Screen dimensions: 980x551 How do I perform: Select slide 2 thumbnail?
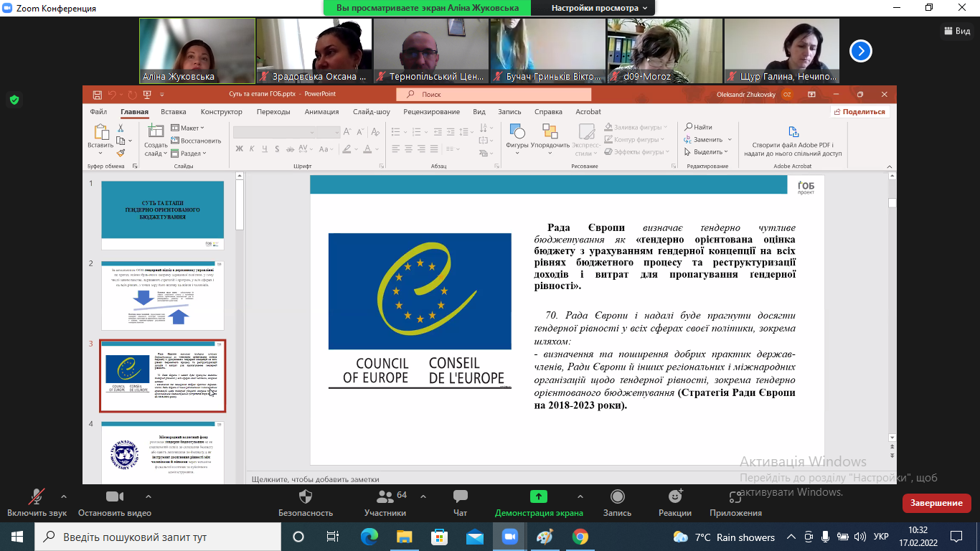tap(162, 295)
